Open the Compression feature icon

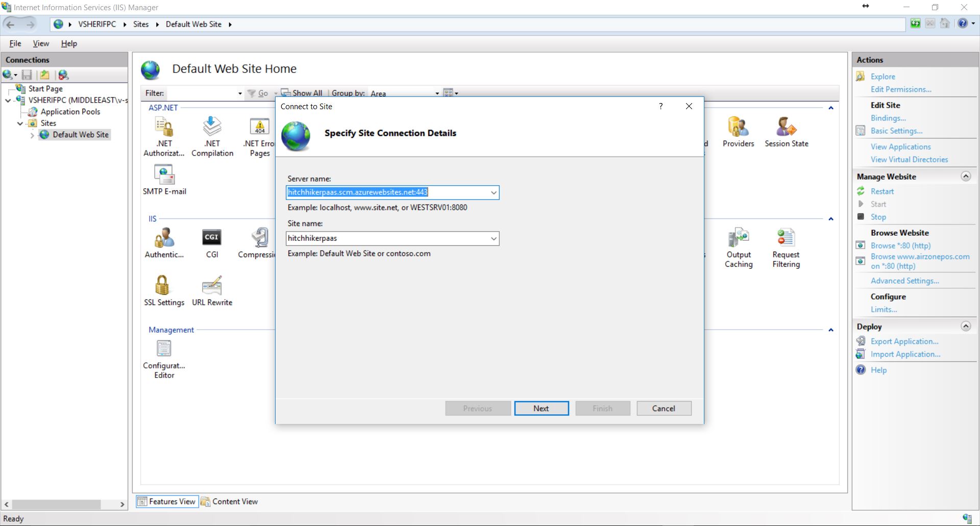point(259,238)
